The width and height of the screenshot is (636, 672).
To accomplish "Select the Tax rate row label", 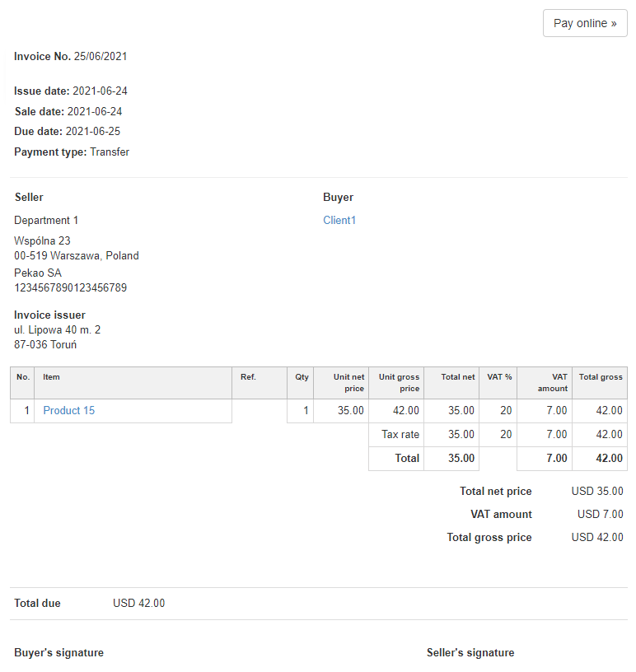I will click(x=400, y=434).
